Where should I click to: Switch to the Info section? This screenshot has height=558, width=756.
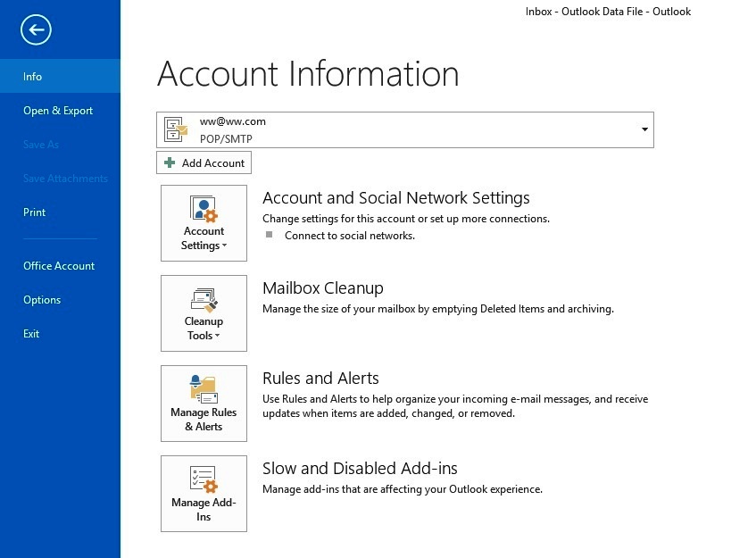[32, 77]
